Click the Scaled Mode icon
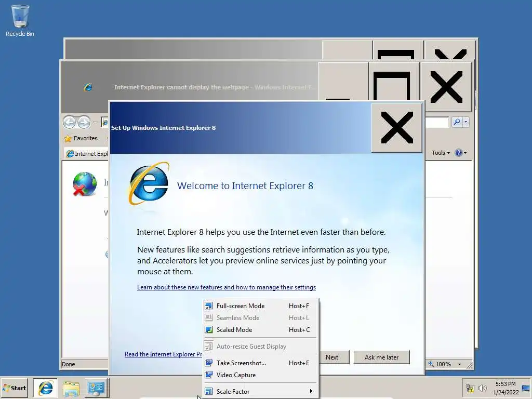 pos(209,329)
